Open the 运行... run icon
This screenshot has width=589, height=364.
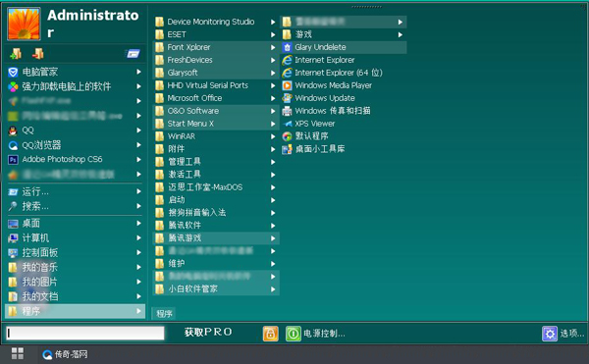[13, 191]
